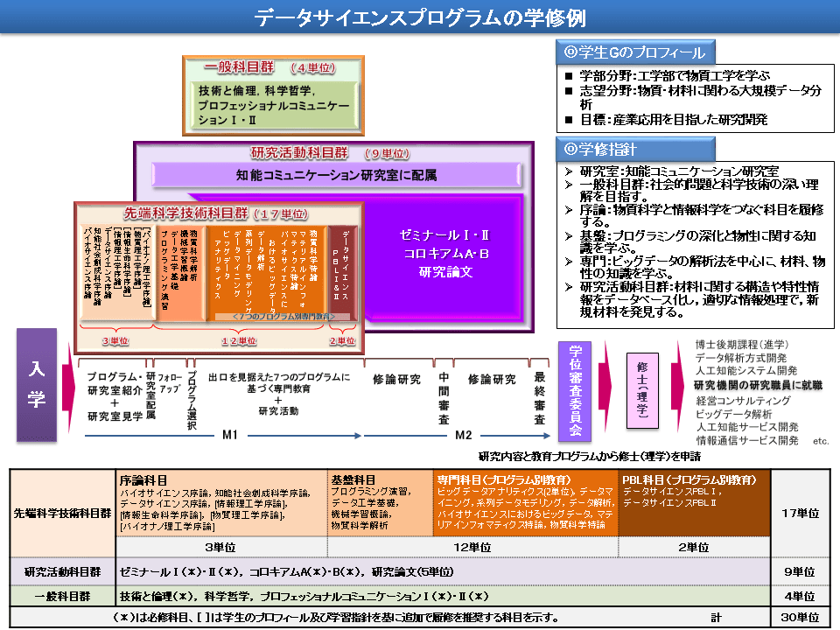Click the 先端科学技術科目群 table row label
Screen dimensions: 840x630
(63, 514)
